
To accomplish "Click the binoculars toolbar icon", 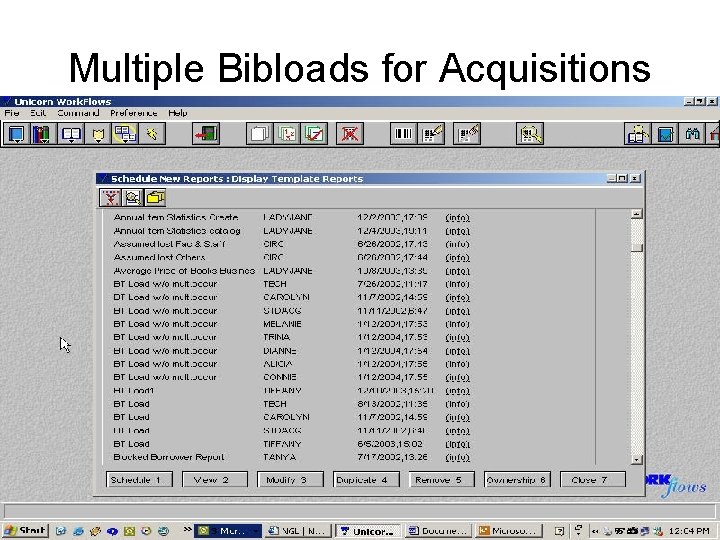I will point(692,134).
